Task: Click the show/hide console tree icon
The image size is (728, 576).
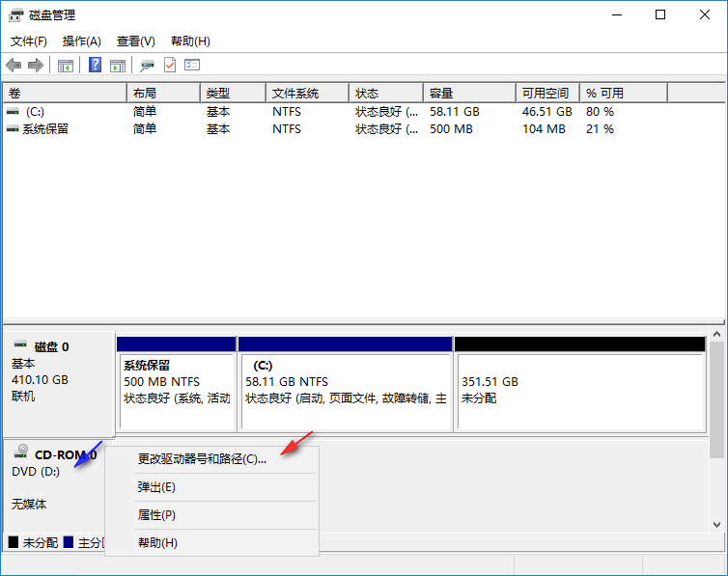Action: tap(66, 66)
